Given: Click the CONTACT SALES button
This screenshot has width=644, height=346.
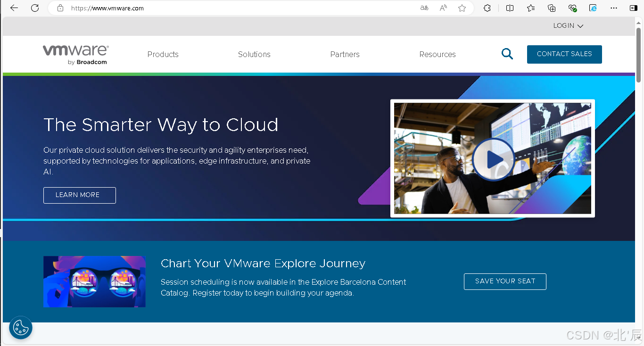Looking at the screenshot, I should (564, 54).
